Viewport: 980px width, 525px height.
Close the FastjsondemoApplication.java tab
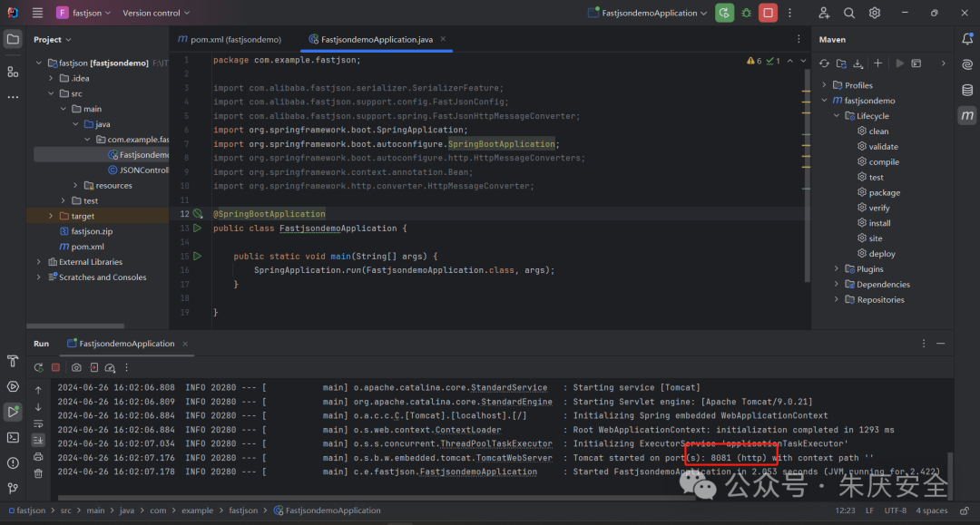click(x=443, y=39)
